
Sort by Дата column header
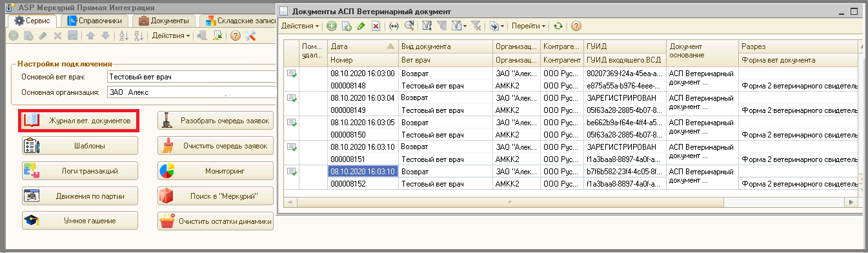tap(363, 47)
